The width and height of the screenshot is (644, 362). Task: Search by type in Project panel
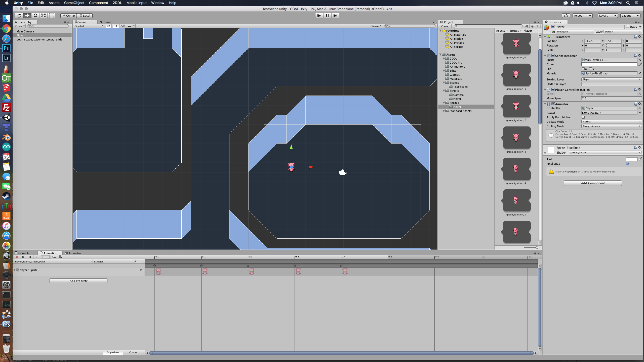coord(527,26)
